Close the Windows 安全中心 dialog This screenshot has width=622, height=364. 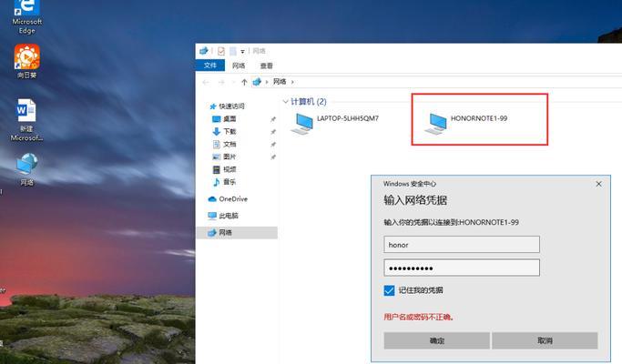[598, 184]
